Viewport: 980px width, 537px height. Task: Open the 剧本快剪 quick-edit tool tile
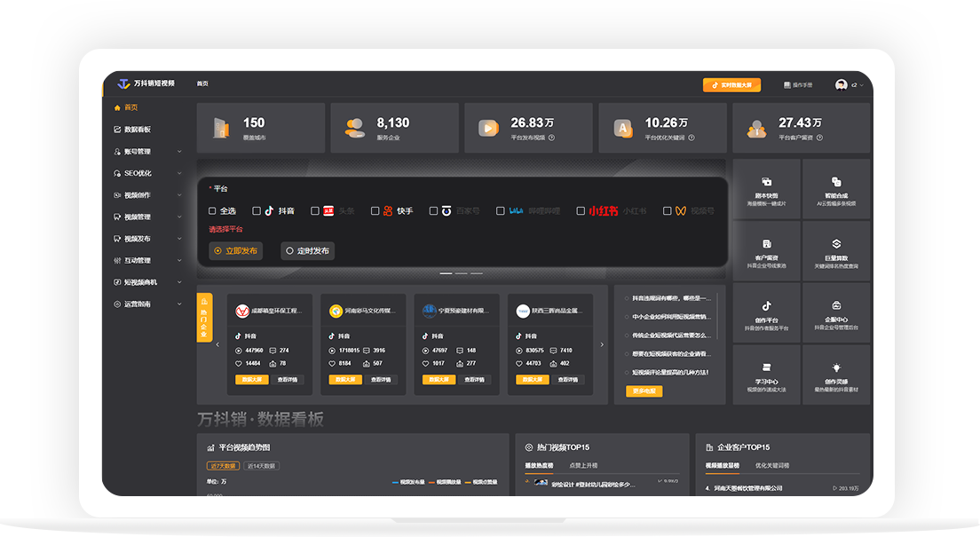tap(766, 189)
